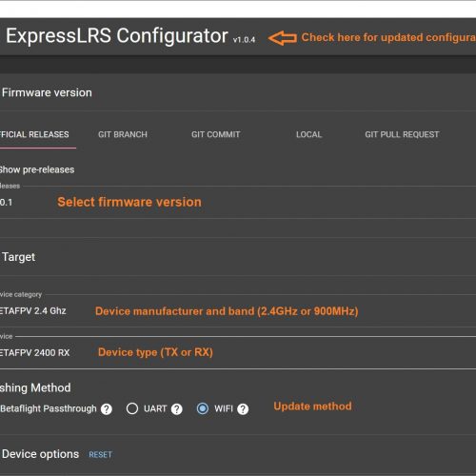Switch to the Official Releases tab
Viewport: 476px width, 476px height.
pos(35,134)
